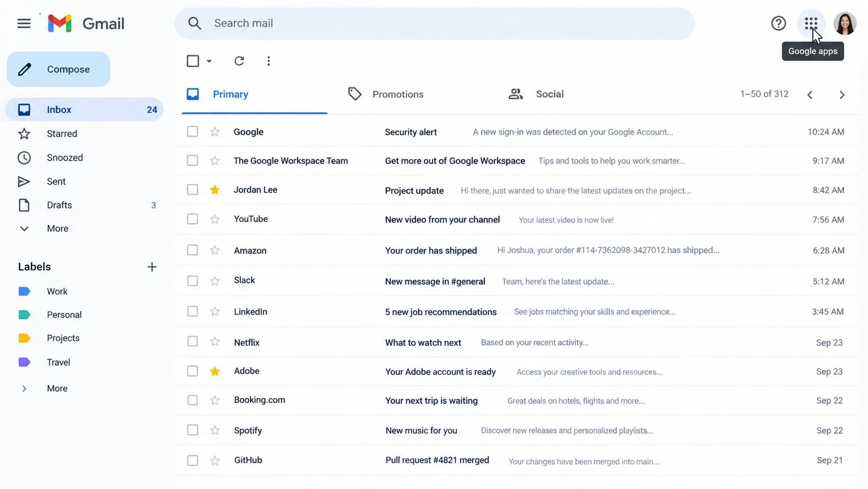Screen dimensions: 868x489
Task: Select the YouTube email checkbox
Action: 193,219
